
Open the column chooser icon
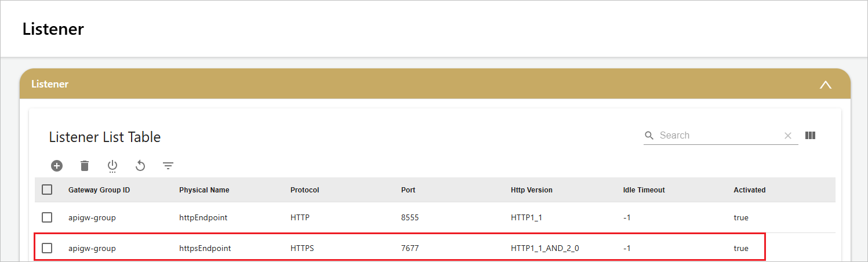[x=811, y=135]
